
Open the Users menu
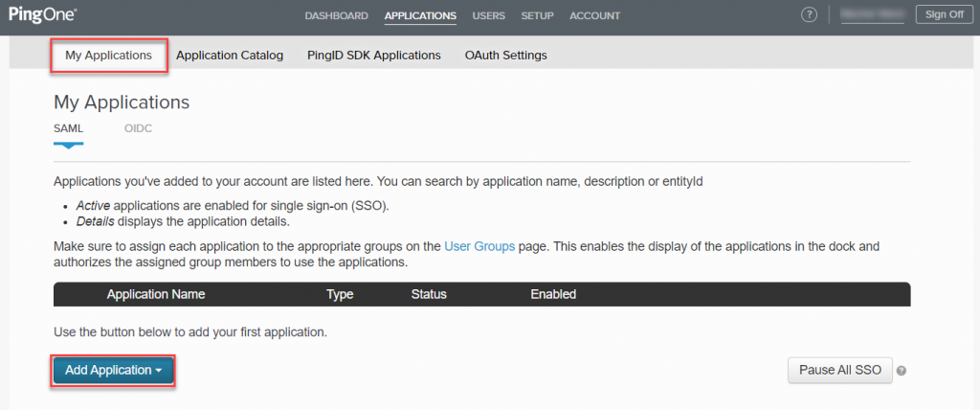pyautogui.click(x=489, y=15)
